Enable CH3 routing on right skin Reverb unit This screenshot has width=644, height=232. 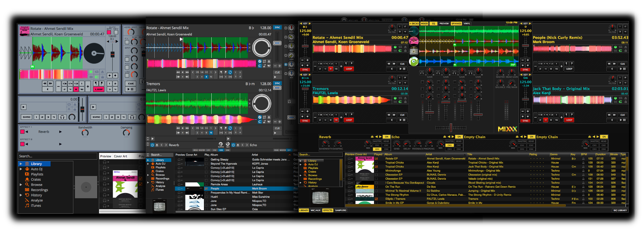coord(377,149)
